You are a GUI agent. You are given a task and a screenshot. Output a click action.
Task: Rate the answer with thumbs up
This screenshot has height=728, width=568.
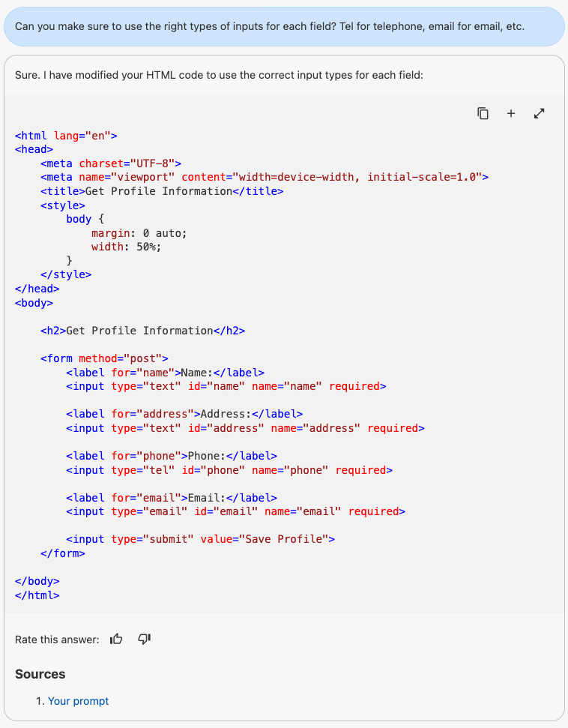click(x=116, y=640)
